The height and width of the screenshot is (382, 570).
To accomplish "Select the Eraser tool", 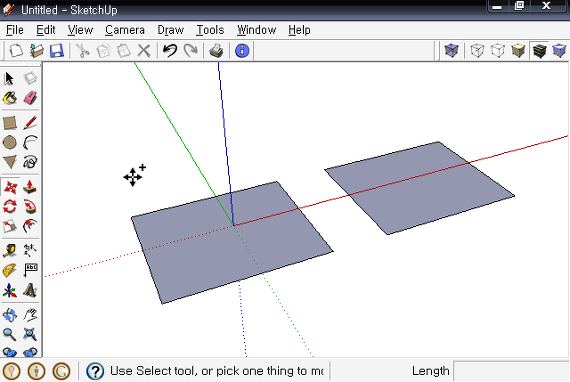I will 30,98.
